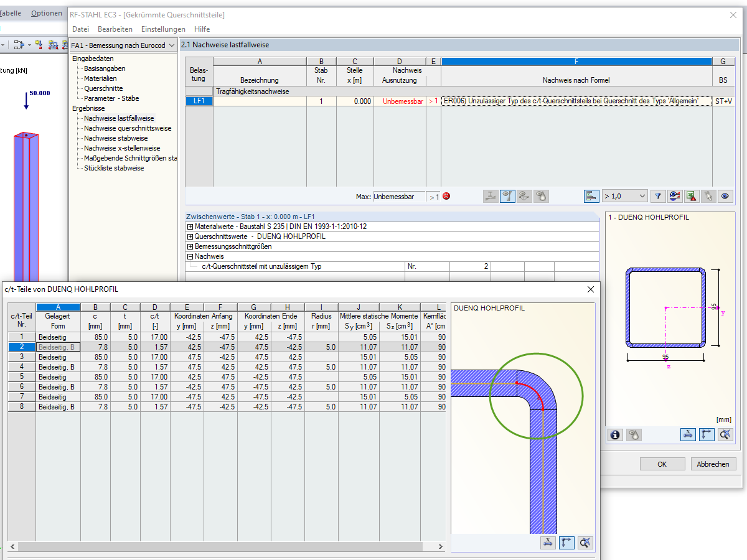Expand the Bemessungsschnittgrößen row
The width and height of the screenshot is (747, 560).
pos(190,246)
